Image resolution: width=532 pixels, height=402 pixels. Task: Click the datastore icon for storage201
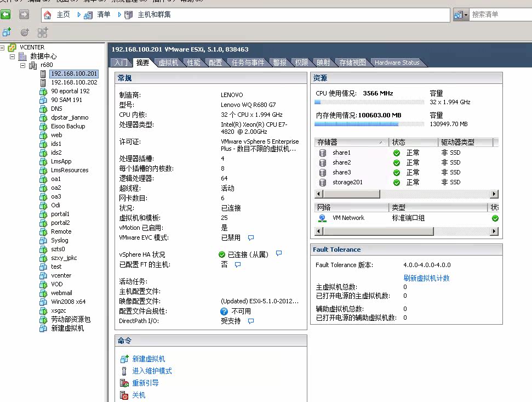(323, 182)
